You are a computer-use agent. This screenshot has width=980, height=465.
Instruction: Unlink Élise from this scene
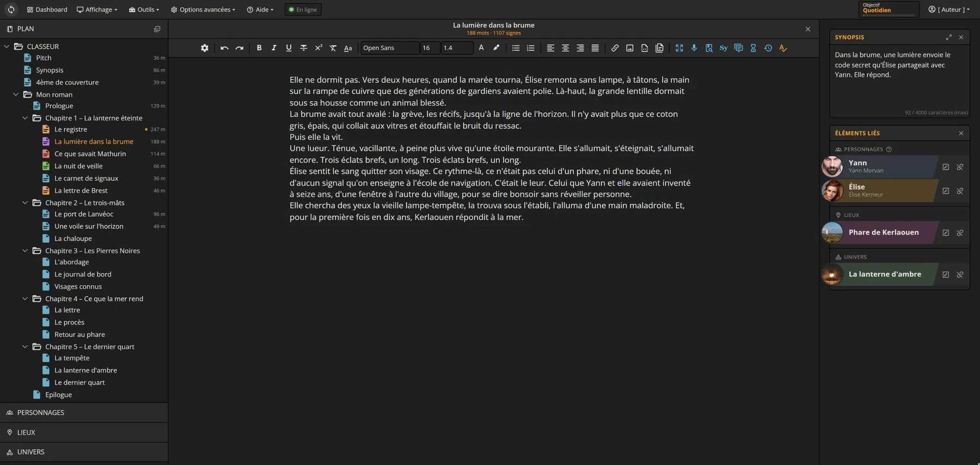[x=960, y=191]
